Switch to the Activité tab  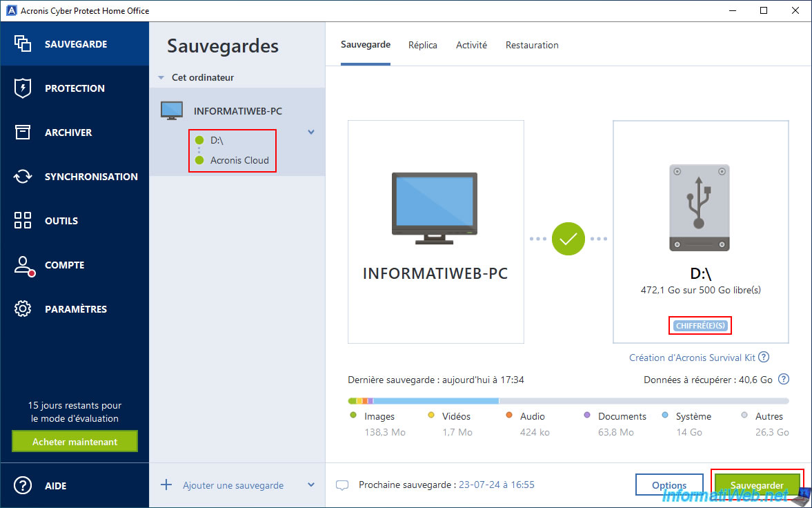[x=471, y=45]
